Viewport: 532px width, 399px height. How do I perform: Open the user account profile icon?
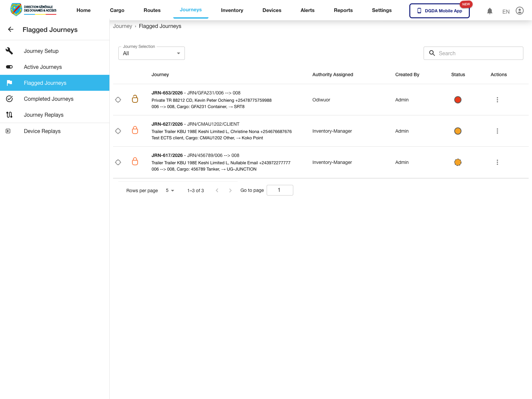point(519,11)
